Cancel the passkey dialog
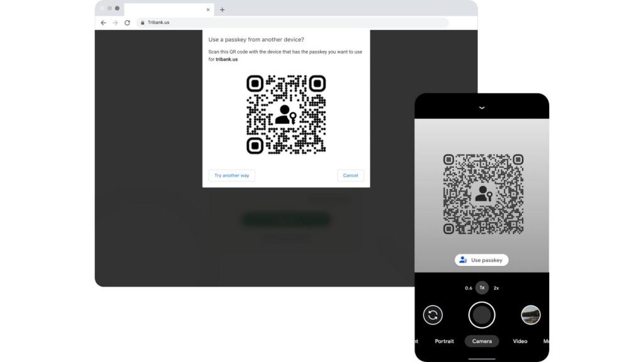This screenshot has height=362, width=644. coord(350,175)
